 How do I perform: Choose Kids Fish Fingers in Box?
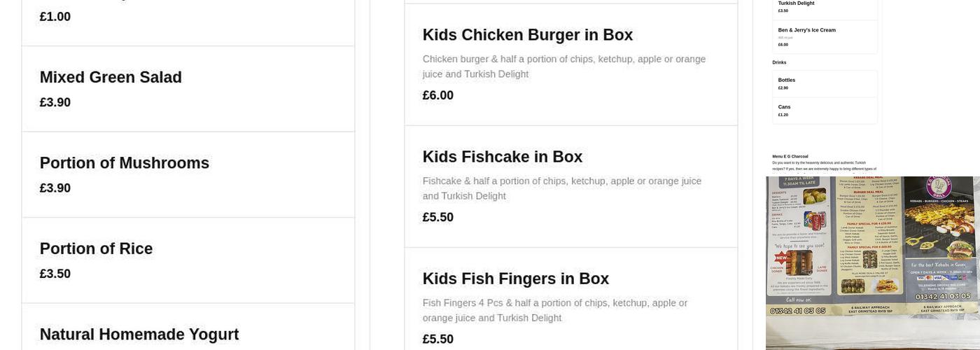click(515, 279)
